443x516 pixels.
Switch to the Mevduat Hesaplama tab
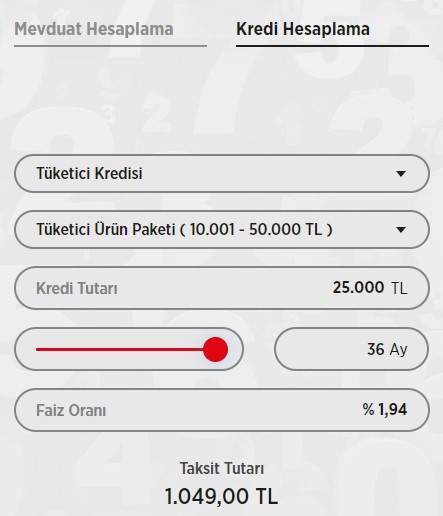click(94, 29)
